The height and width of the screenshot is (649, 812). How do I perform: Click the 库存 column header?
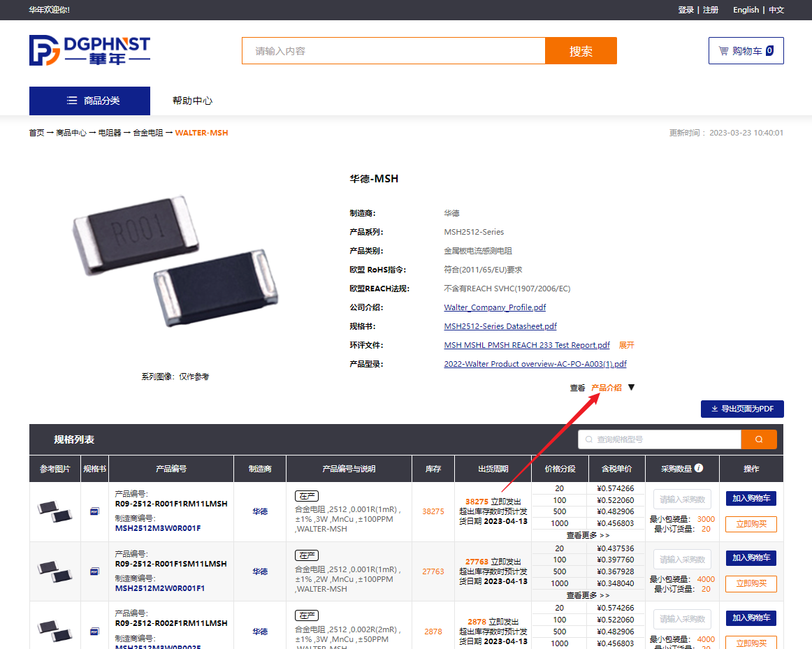tap(433, 468)
